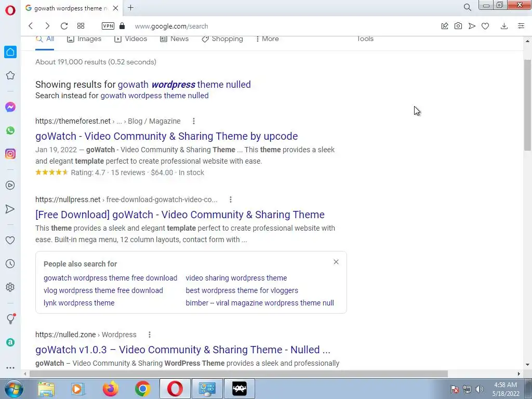Click the system tray volume speaker icon
The width and height of the screenshot is (532, 399).
(x=480, y=389)
